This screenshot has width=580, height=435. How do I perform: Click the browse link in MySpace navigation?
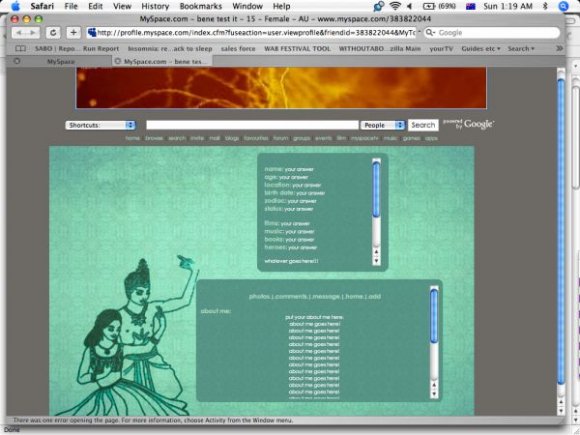click(x=154, y=138)
